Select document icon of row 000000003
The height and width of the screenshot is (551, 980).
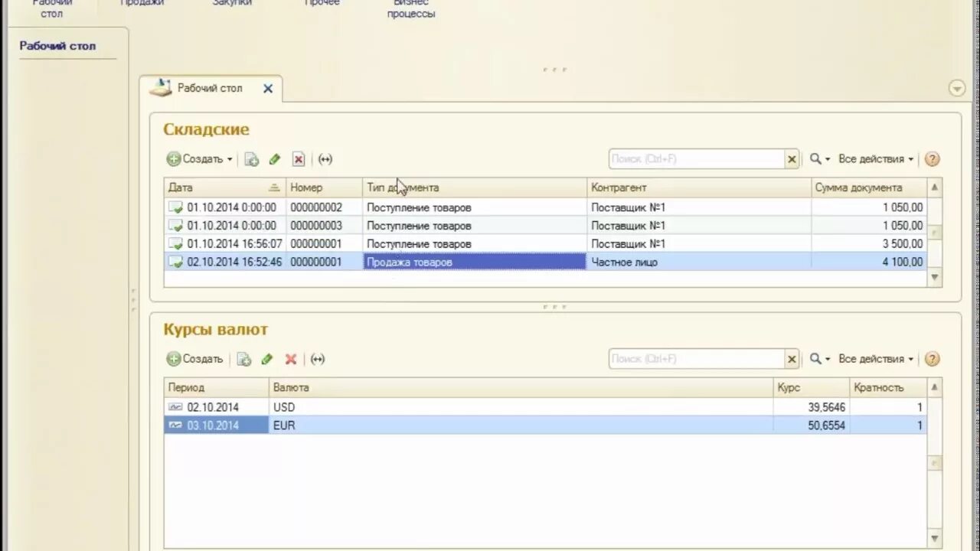coord(175,226)
